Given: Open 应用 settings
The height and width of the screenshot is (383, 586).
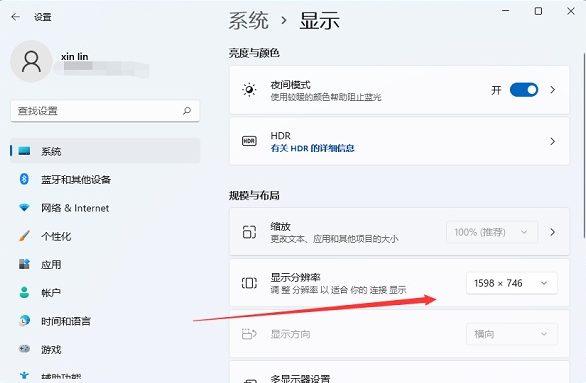Looking at the screenshot, I should point(105,265).
